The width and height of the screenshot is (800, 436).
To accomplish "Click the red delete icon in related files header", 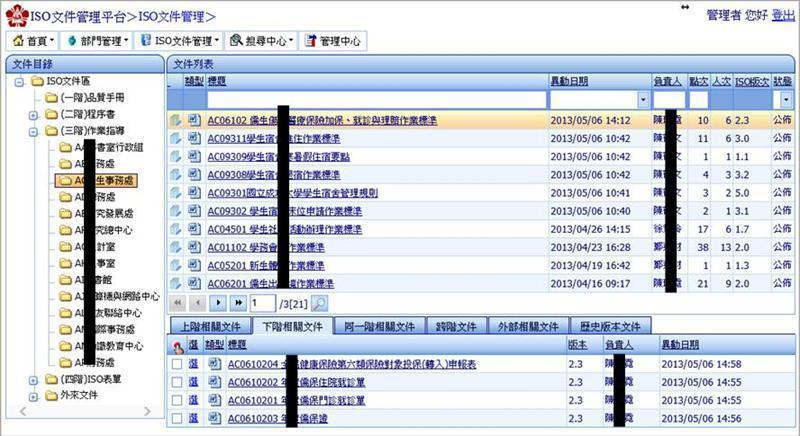I will [178, 347].
